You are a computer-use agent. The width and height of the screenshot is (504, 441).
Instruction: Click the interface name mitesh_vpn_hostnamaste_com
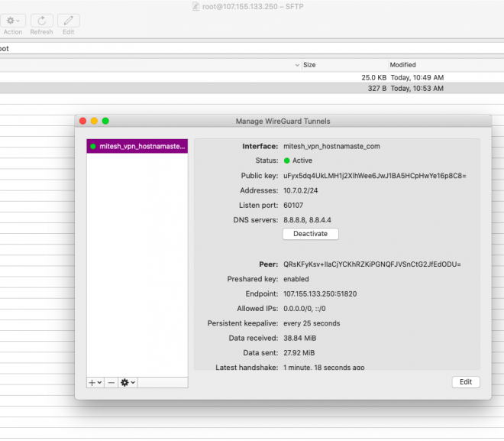331,146
